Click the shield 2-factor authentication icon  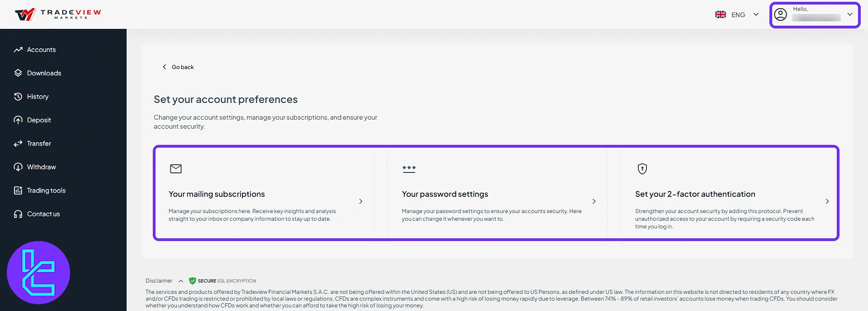642,169
